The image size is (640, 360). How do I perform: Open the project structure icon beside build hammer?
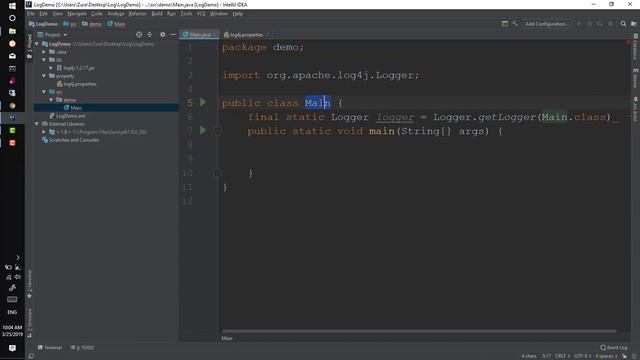504,24
